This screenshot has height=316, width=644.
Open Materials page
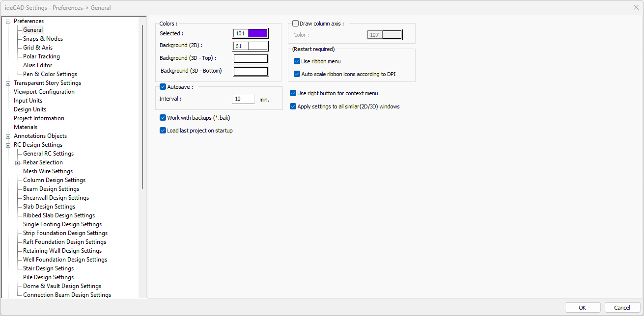(x=26, y=127)
